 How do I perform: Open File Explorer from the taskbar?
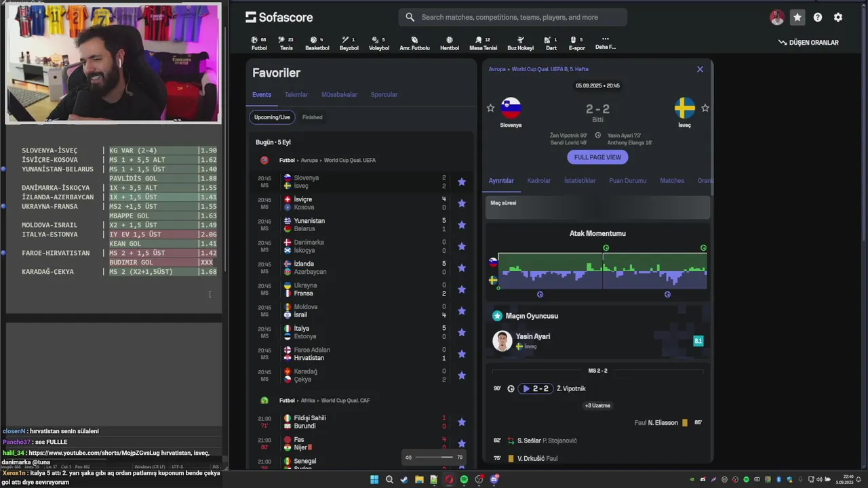[x=419, y=480]
